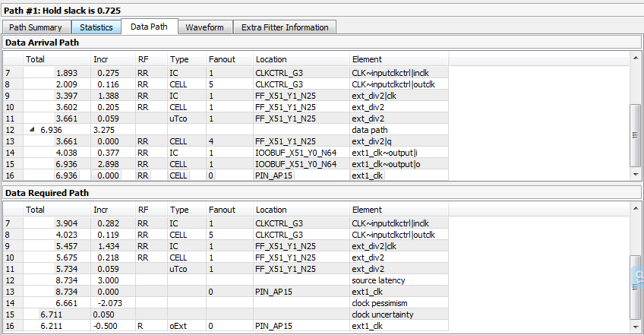Select PIN_AP15 row in Data Arrival Path
This screenshot has height=335, width=644.
click(x=274, y=175)
